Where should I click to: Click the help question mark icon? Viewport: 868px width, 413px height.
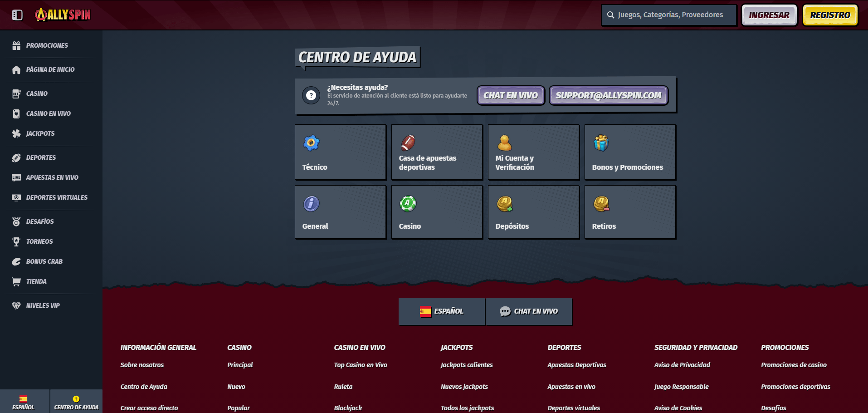click(x=311, y=95)
